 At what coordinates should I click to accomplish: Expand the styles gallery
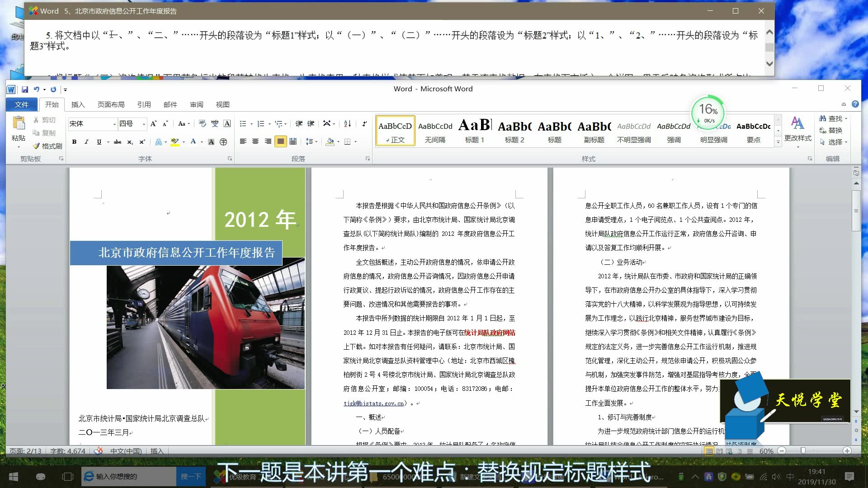pyautogui.click(x=778, y=142)
